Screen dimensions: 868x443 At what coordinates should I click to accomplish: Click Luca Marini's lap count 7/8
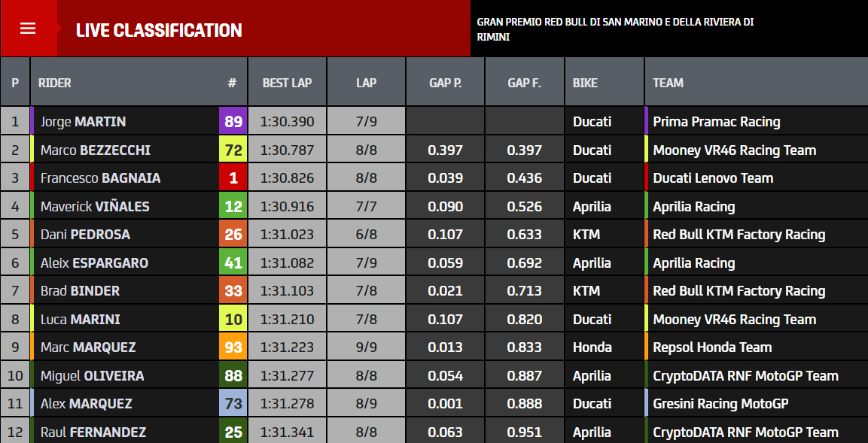pos(366,318)
